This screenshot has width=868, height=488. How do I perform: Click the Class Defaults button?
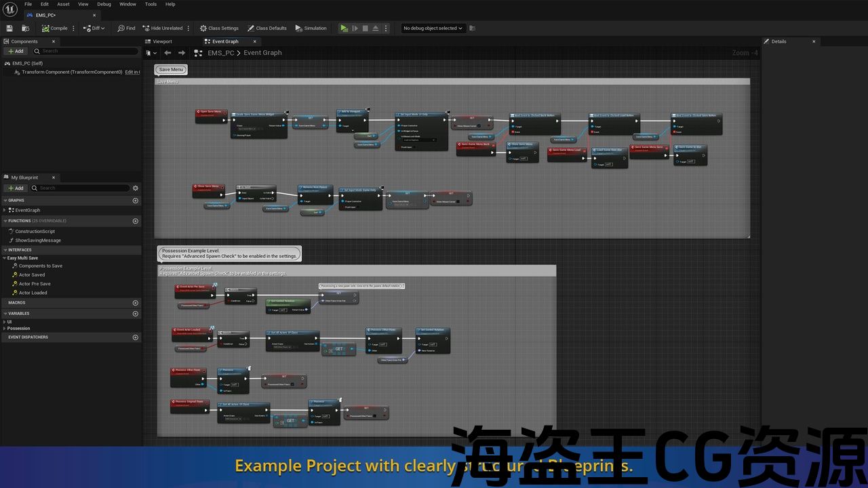pyautogui.click(x=267, y=28)
